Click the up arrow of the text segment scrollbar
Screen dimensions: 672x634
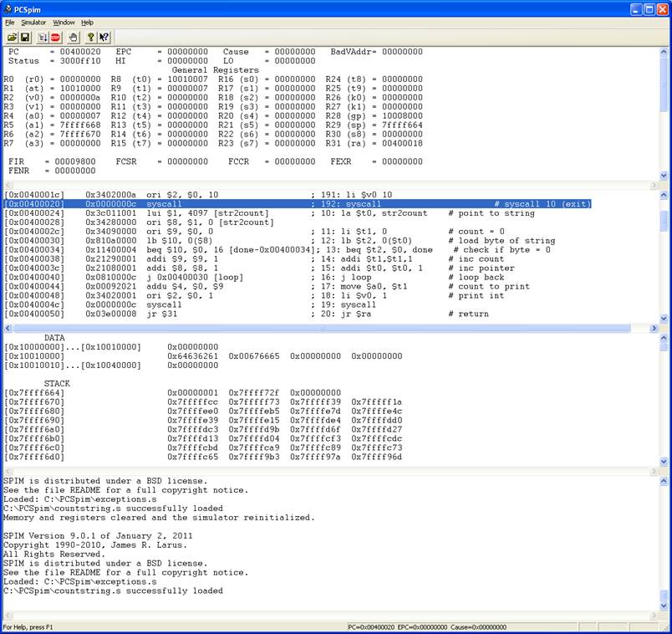[x=664, y=195]
